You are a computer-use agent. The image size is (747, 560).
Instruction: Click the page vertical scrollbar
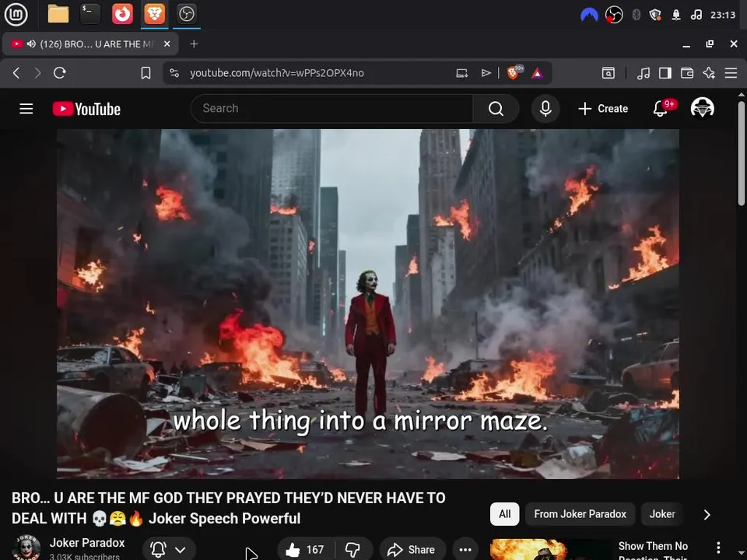[742, 153]
